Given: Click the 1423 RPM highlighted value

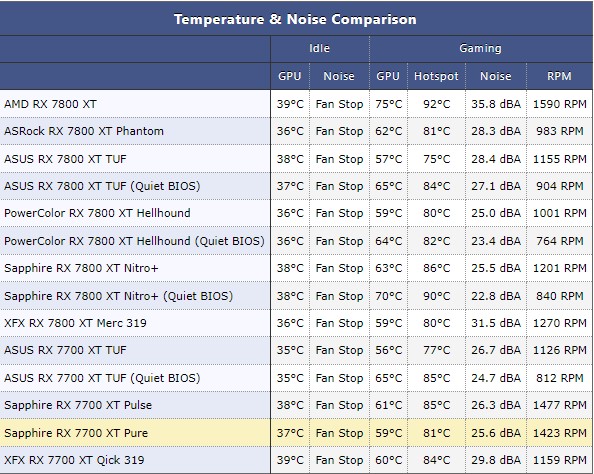Looking at the screenshot, I should [560, 433].
